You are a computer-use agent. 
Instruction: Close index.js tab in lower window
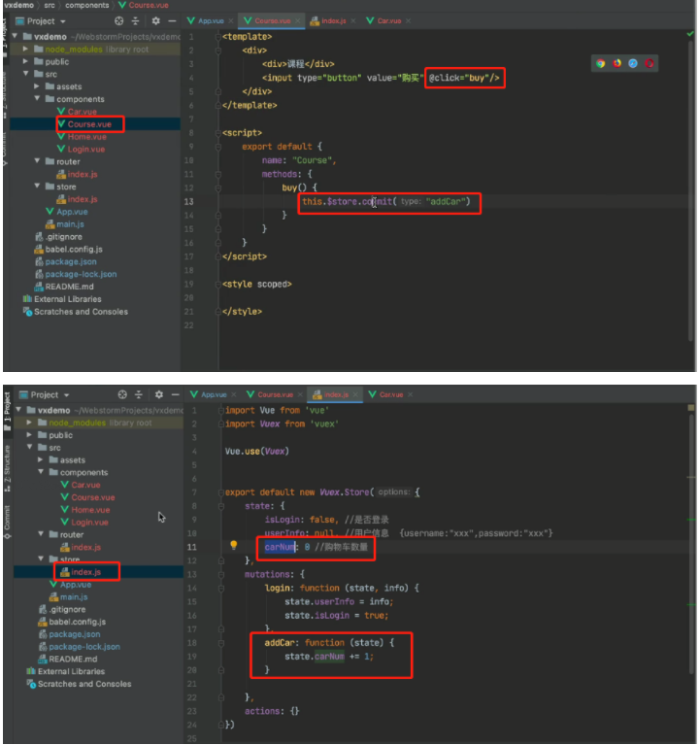355,394
